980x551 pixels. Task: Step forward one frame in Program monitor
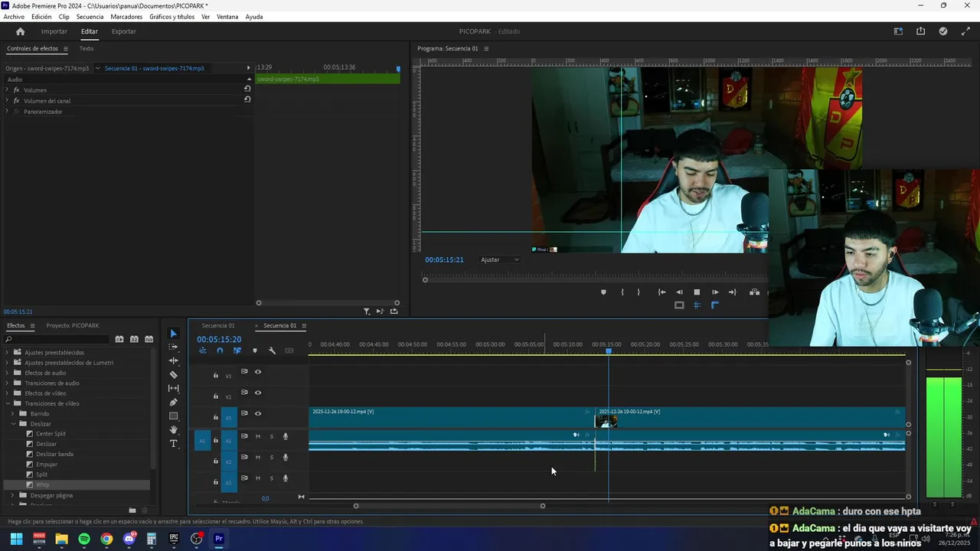(715, 292)
